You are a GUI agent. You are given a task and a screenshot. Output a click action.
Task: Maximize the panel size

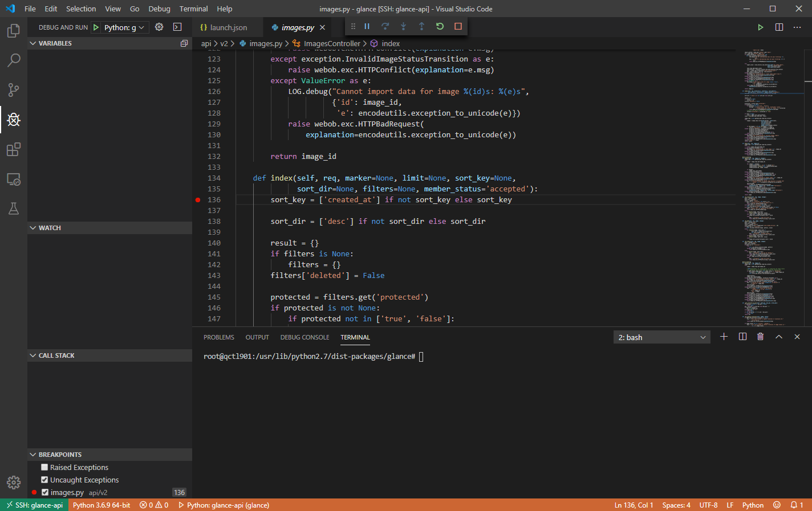(778, 337)
